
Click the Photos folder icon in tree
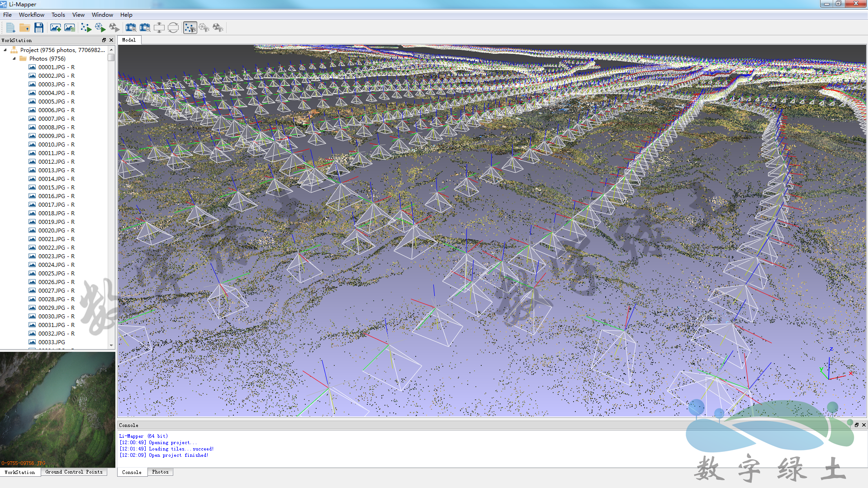23,58
